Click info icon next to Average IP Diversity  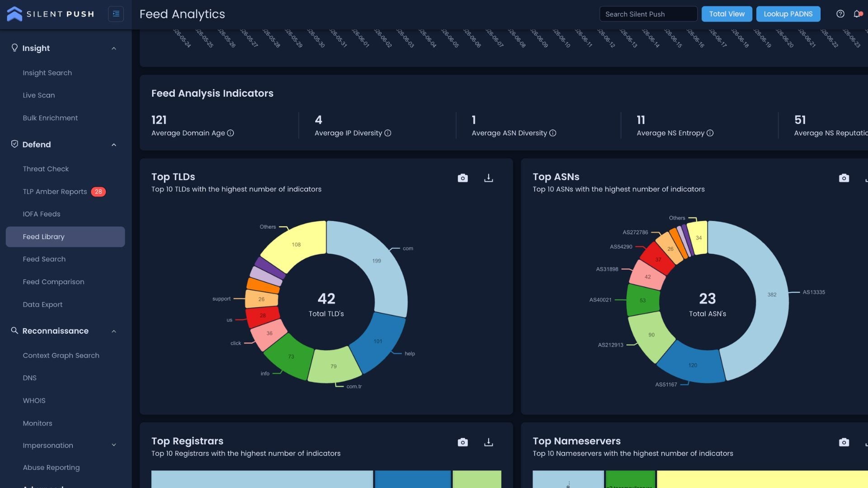click(x=388, y=133)
